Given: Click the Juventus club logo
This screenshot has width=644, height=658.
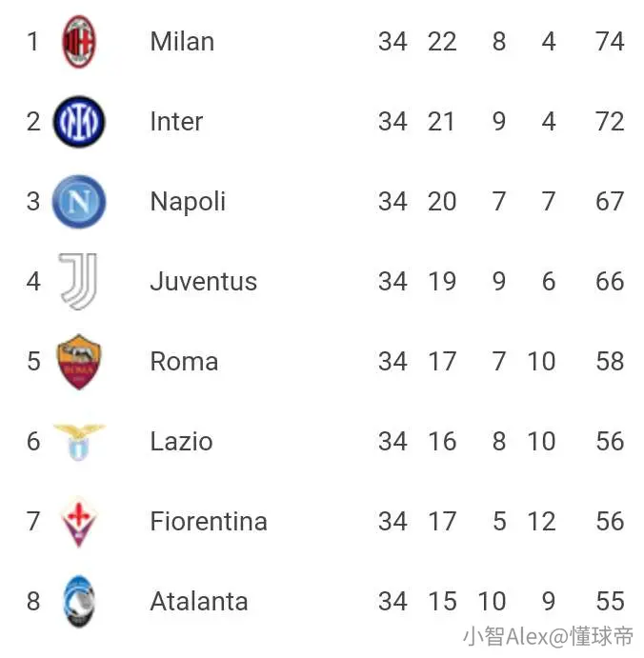Looking at the screenshot, I should coord(79,281).
